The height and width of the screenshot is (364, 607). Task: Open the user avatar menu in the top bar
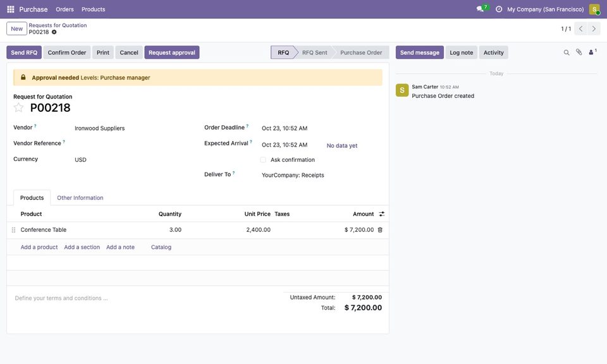[x=594, y=9]
